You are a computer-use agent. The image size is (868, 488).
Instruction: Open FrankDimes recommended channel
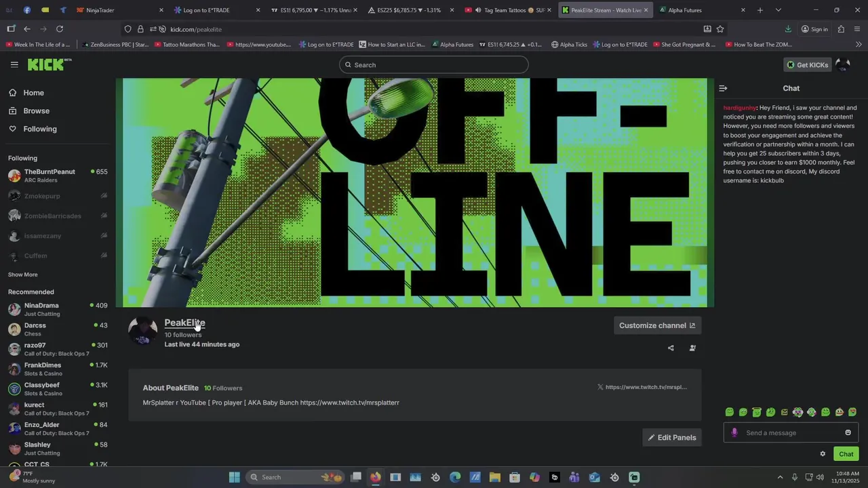click(58, 369)
